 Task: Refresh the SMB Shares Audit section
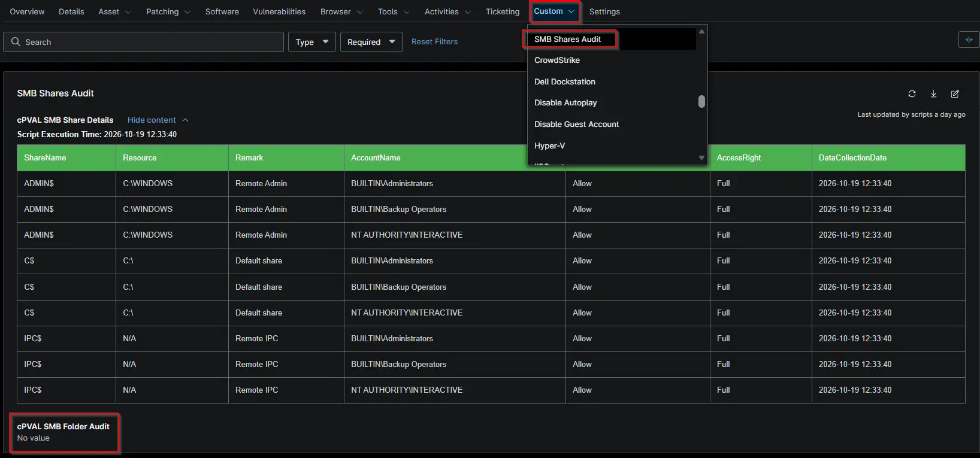click(x=912, y=94)
